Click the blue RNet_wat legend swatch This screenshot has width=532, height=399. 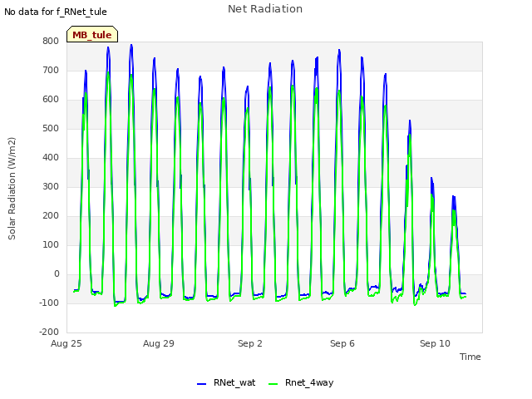tap(201, 384)
